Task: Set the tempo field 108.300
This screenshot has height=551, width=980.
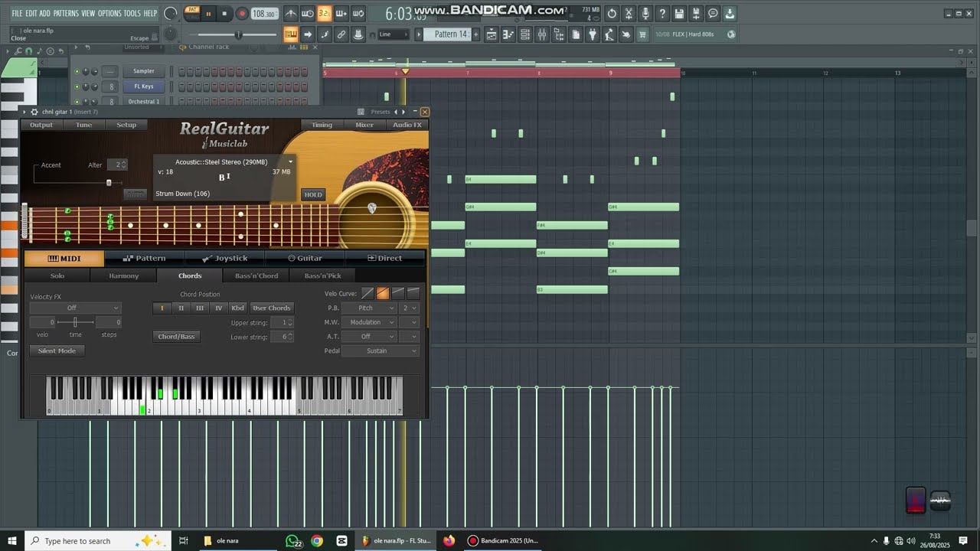Action: point(265,14)
